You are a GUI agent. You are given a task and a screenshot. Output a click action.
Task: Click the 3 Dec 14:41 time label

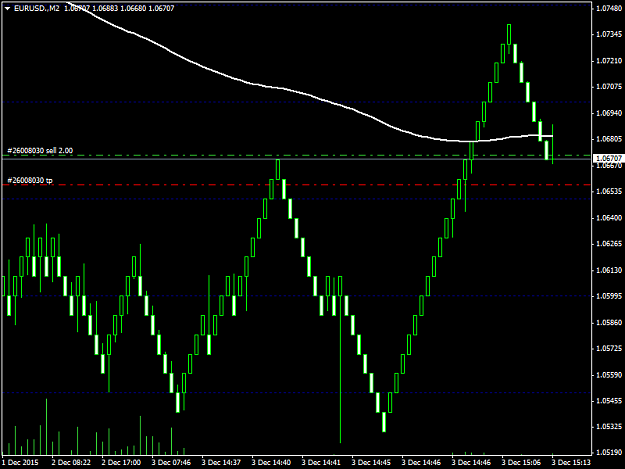(321, 463)
